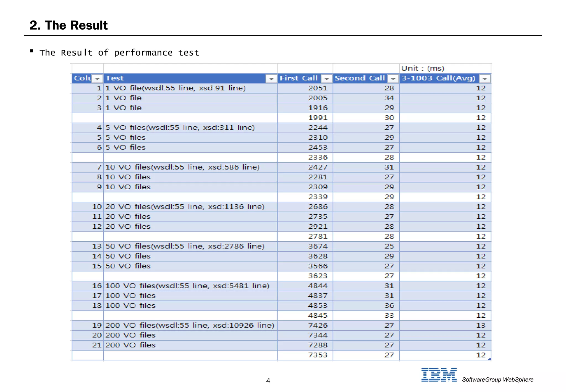Click First Call value 1916
The height and width of the screenshot is (392, 566).
tap(305, 108)
